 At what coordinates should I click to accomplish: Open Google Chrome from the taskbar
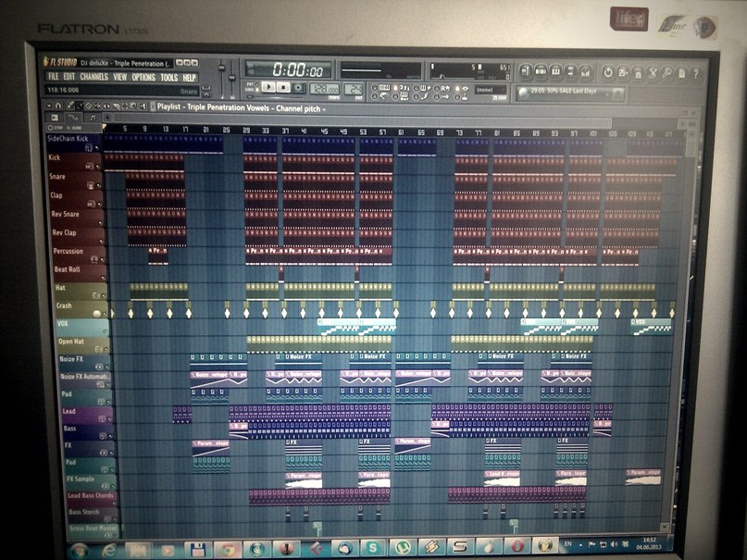(x=227, y=549)
